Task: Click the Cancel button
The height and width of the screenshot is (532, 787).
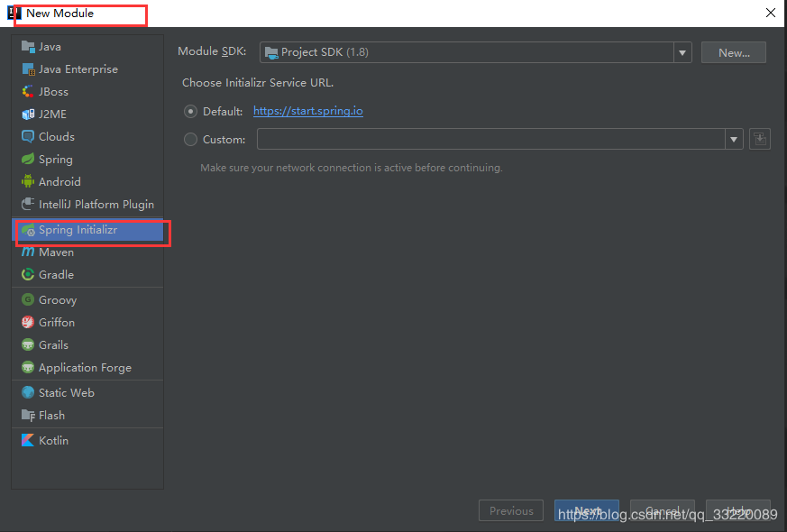Action: pos(663,510)
